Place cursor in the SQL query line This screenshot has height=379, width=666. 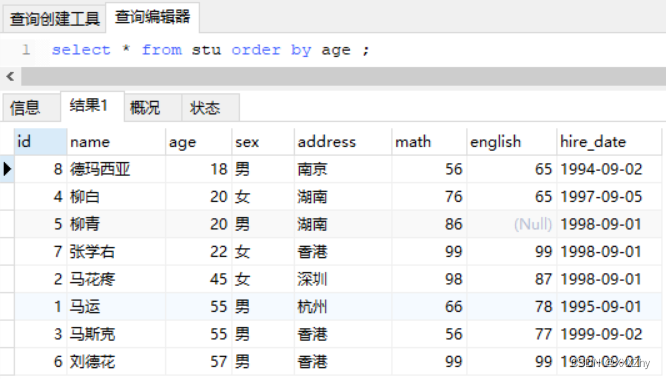(x=210, y=50)
